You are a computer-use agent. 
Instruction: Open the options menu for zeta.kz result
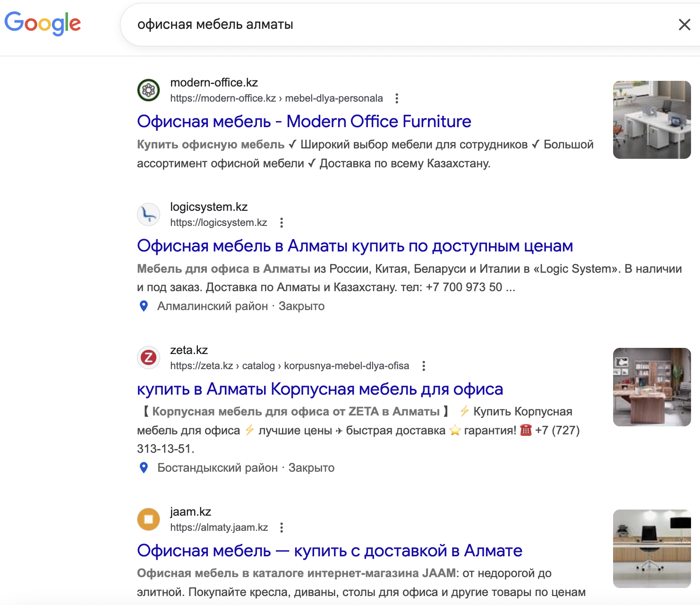(424, 366)
